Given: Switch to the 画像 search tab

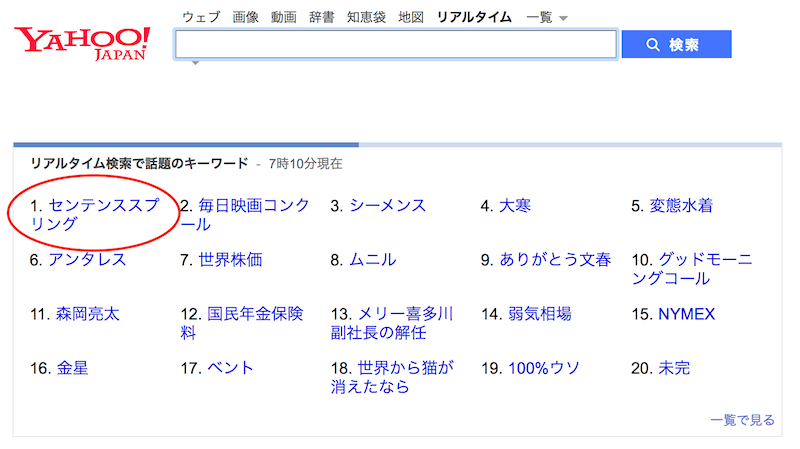Looking at the screenshot, I should point(245,17).
